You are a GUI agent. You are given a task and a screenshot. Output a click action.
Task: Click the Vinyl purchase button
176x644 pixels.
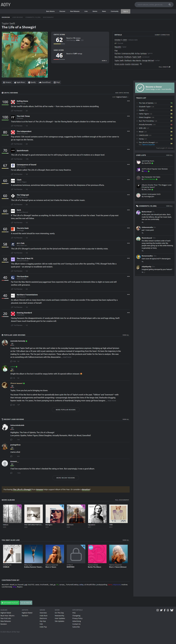(57, 82)
